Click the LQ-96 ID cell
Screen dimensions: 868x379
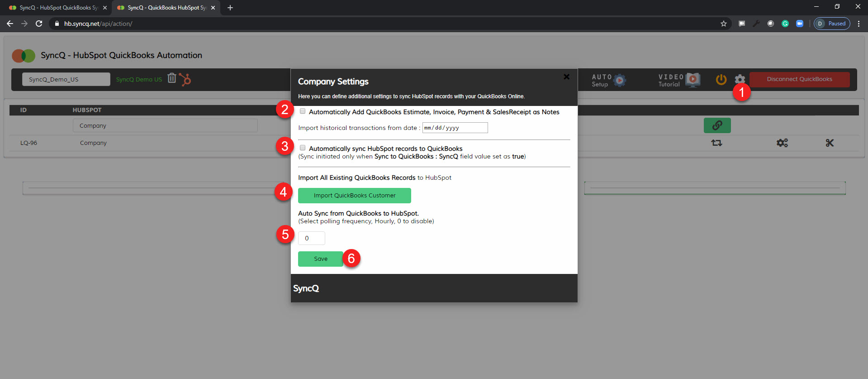click(28, 143)
